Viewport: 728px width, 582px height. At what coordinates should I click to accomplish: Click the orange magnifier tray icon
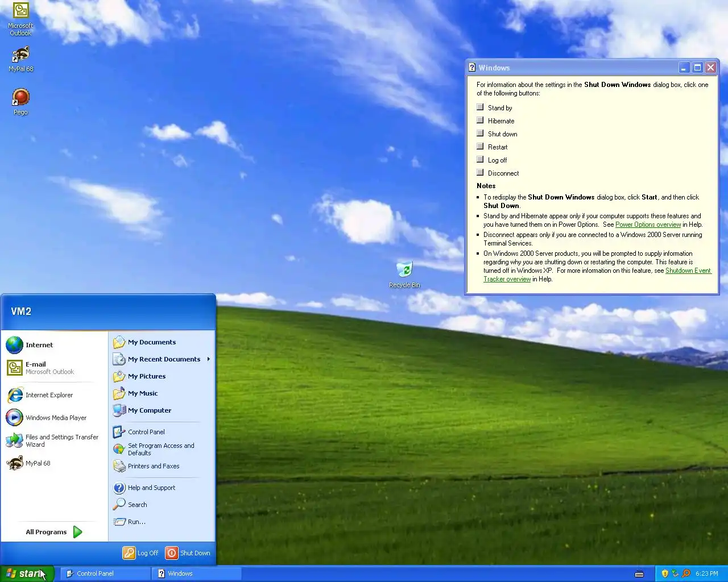point(686,573)
